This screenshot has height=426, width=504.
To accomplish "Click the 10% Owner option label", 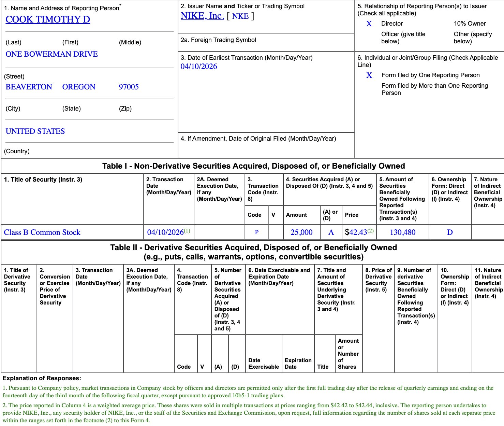I will click(470, 24).
